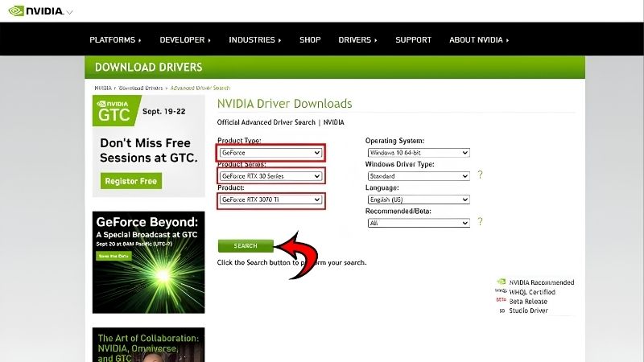Click the Beta Release legend icon
The height and width of the screenshot is (362, 644).
[x=501, y=300]
